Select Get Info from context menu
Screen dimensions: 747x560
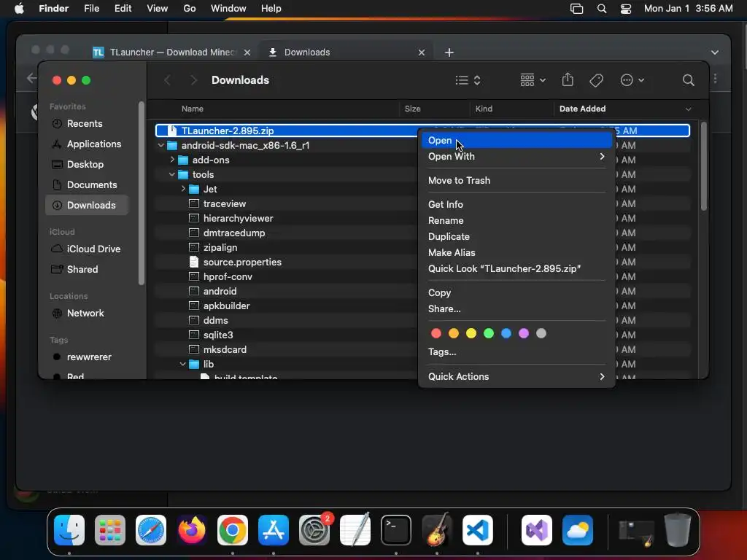516,204
